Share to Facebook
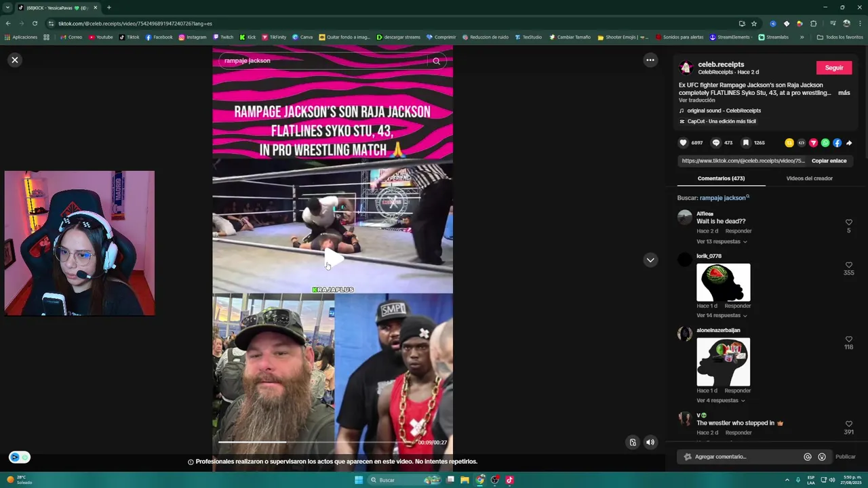Image resolution: width=868 pixels, height=488 pixels. click(837, 143)
